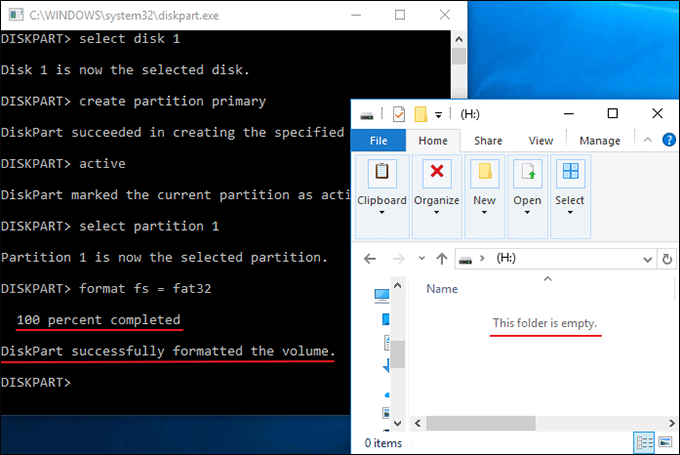The width and height of the screenshot is (680, 455).
Task: Expand the New dropdown arrow
Action: 484,213
